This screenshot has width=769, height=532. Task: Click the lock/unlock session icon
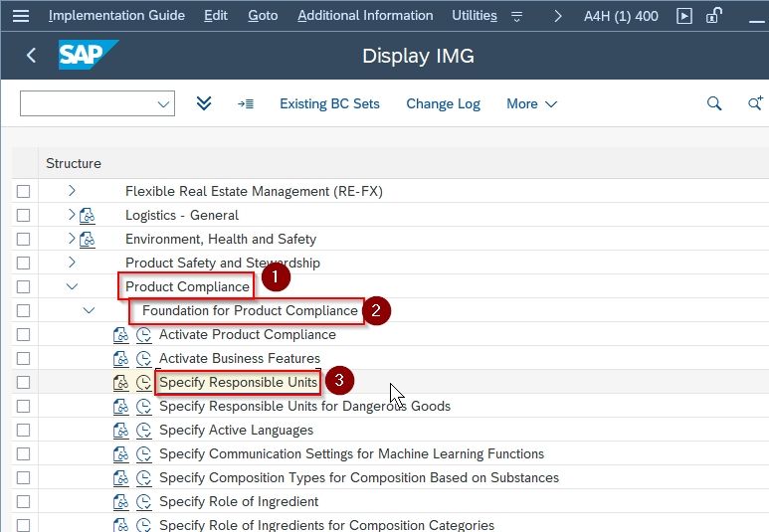[713, 16]
